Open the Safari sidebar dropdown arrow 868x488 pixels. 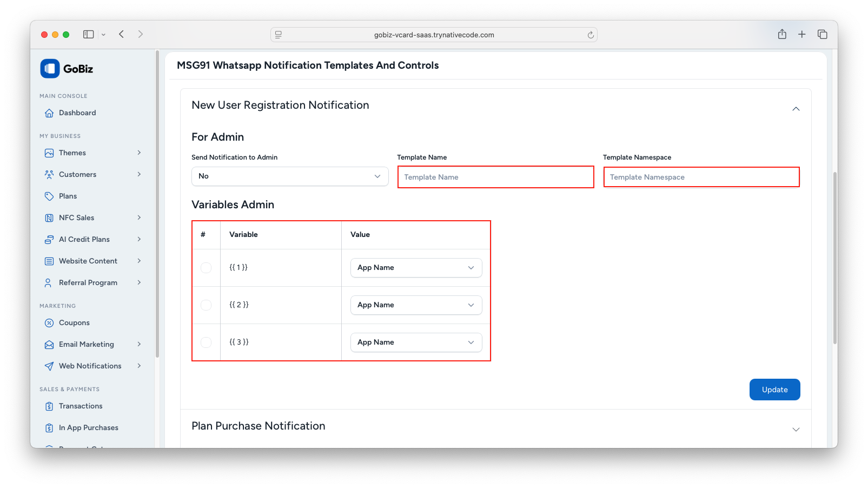click(x=103, y=35)
